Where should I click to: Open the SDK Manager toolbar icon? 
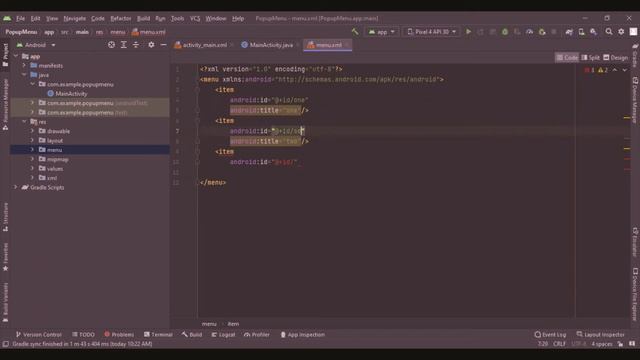593,31
